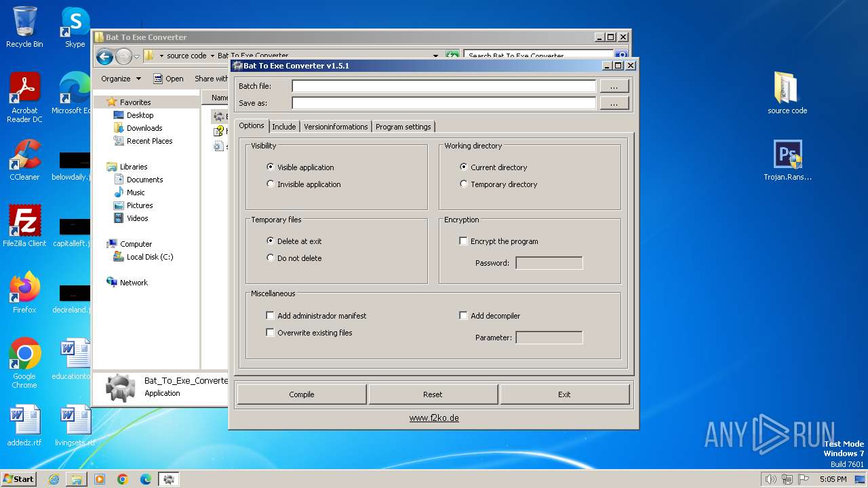Screen dimensions: 868x488
Task: Open recent pages dropdown beside forward arrow
Action: 136,56
